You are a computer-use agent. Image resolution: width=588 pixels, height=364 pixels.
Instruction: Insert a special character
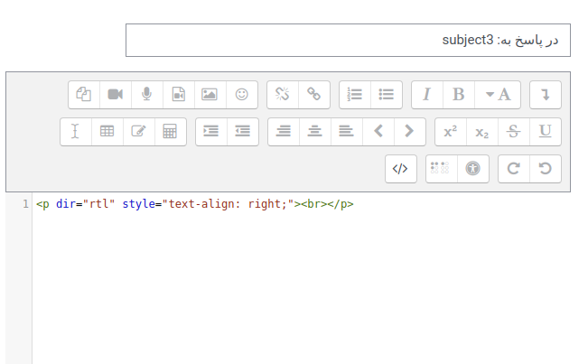(139, 132)
